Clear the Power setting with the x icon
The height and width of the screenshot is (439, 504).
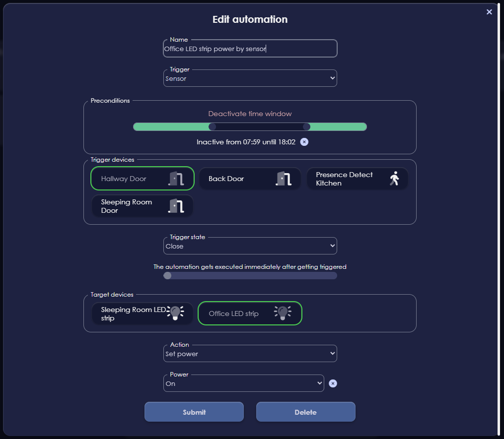[333, 383]
